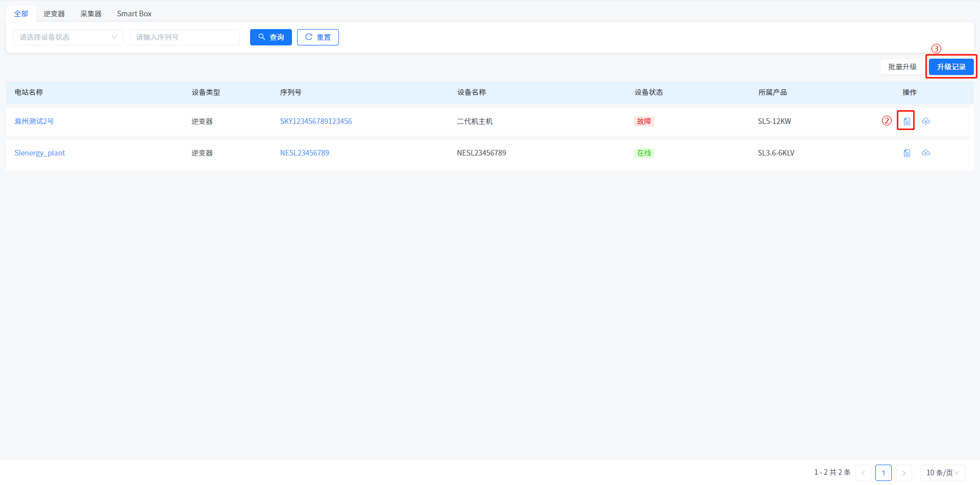Open the details document icon for 滁州测试2号
980x485 pixels.
click(906, 121)
